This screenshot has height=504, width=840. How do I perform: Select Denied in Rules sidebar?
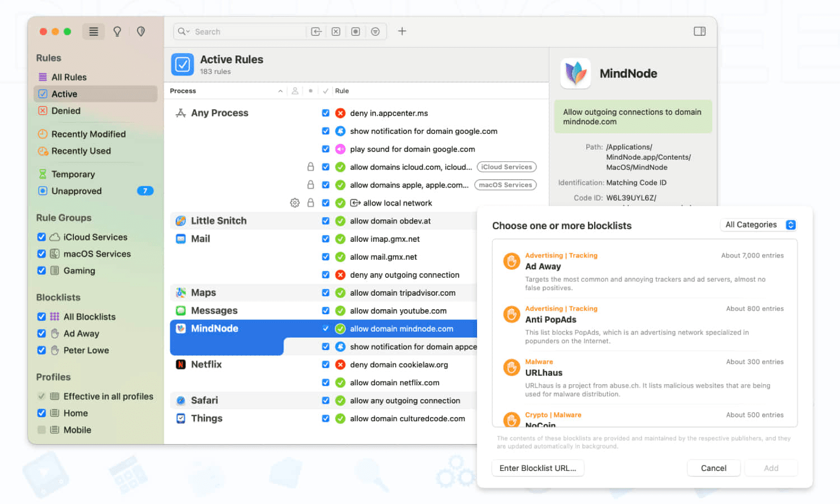pos(66,111)
